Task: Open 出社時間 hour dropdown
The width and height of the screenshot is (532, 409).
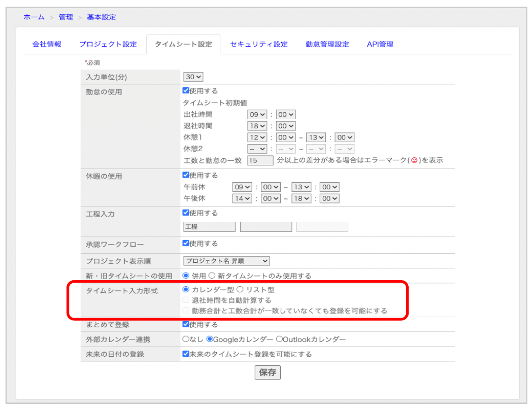Action: point(257,115)
